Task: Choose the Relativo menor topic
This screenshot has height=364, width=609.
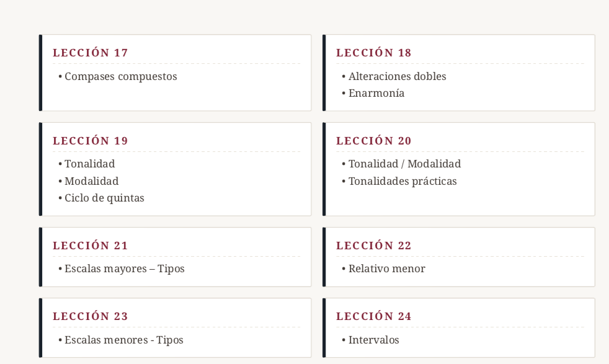Action: click(387, 269)
